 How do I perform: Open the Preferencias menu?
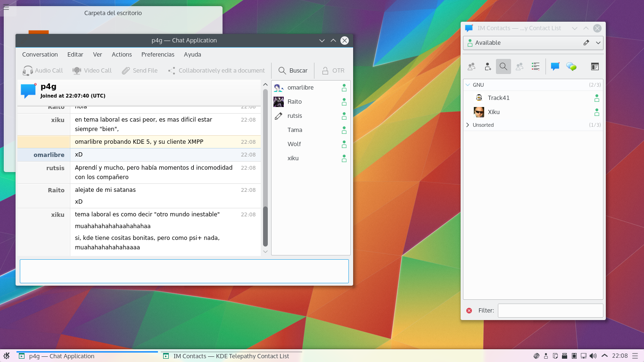158,55
